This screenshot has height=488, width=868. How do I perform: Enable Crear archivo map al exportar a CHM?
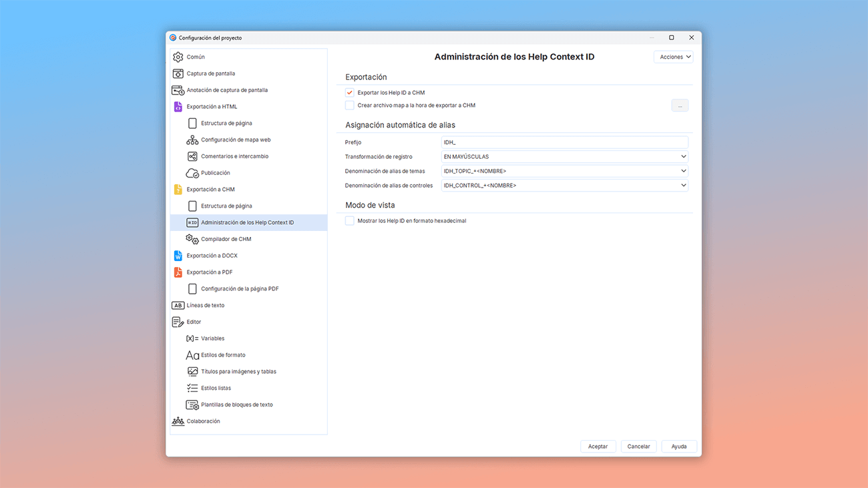(349, 105)
